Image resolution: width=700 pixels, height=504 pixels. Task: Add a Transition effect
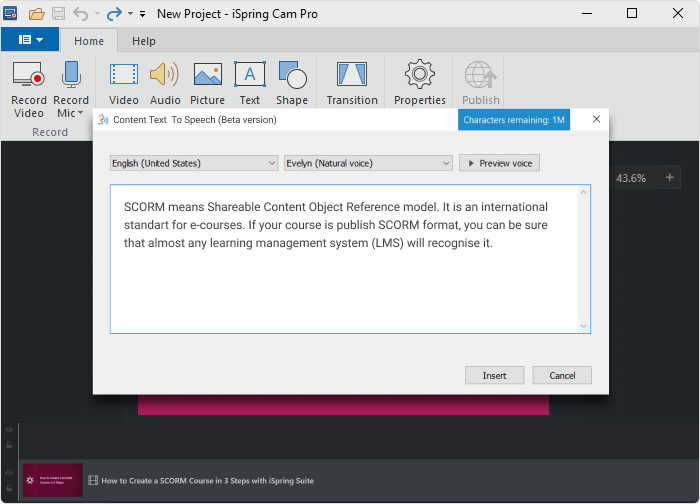pos(352,83)
